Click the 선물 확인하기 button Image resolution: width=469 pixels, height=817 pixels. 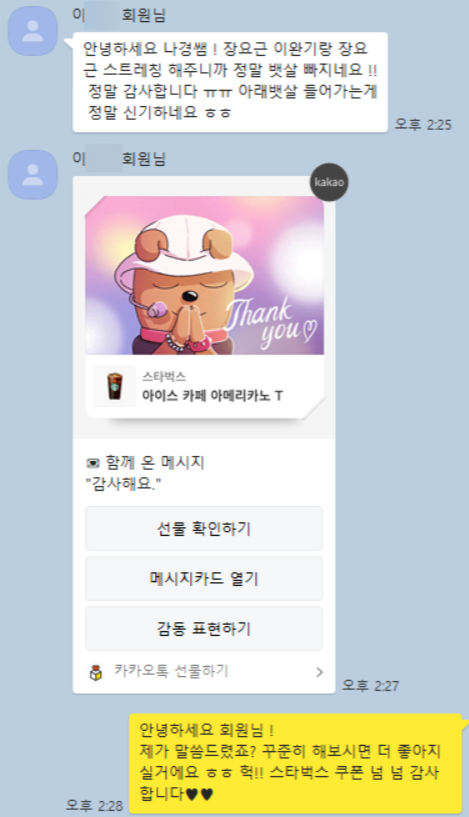(204, 528)
